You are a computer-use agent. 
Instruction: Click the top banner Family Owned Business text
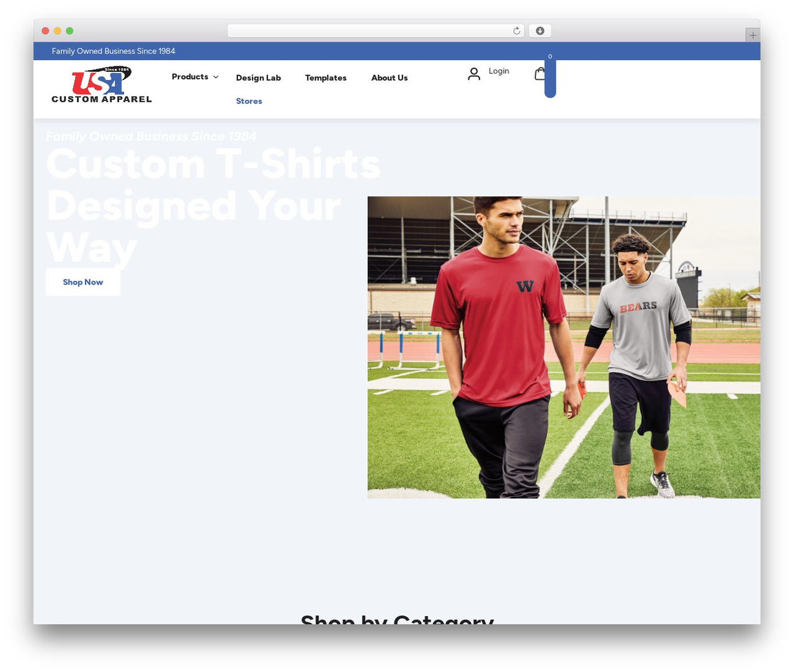tap(114, 51)
